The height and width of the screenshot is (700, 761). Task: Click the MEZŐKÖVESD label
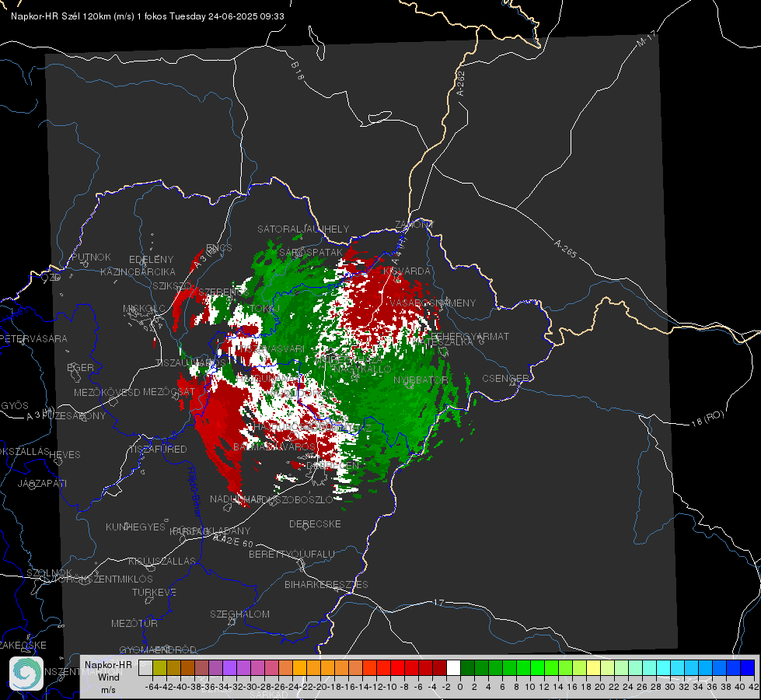pyautogui.click(x=107, y=392)
